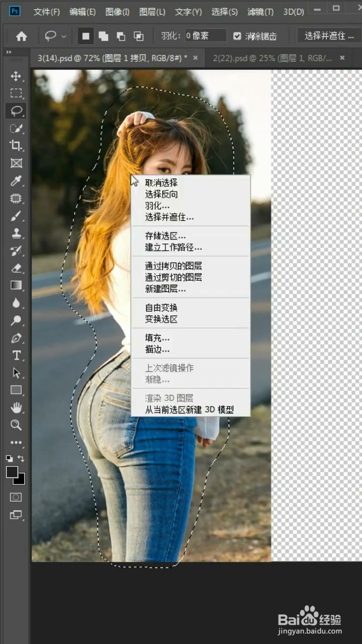This screenshot has width=362, height=644.
Task: Toggle Quick Mask mode
Action: click(x=16, y=497)
